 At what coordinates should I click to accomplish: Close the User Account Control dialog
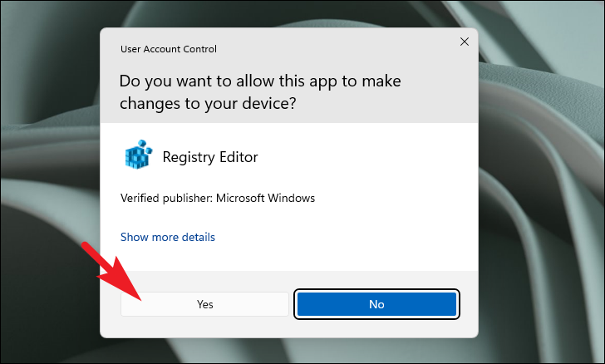coord(465,42)
